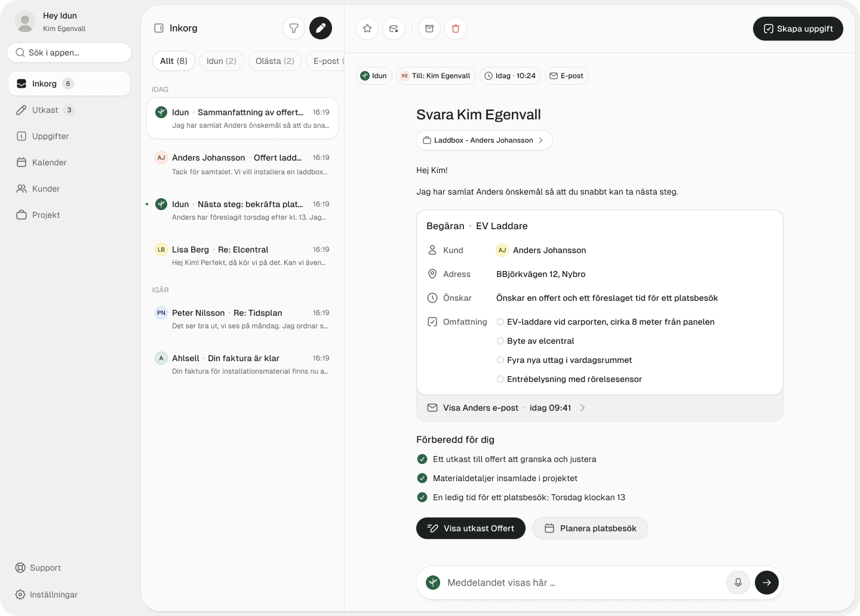Click the Till: Kim Egenvall recipient chip
Screen dimensions: 860x616
click(x=436, y=76)
